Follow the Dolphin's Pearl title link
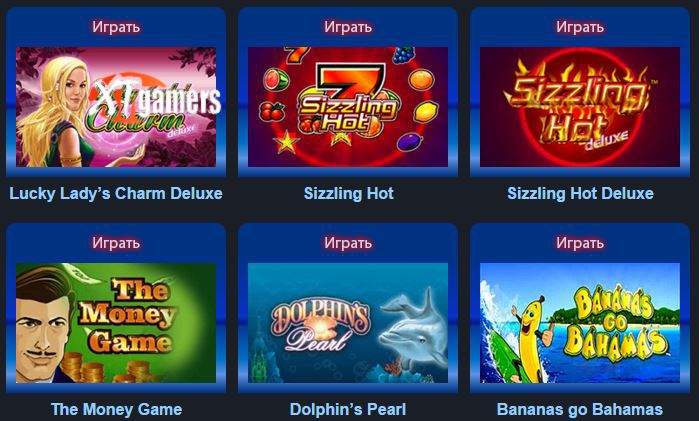The image size is (699, 421). click(348, 409)
